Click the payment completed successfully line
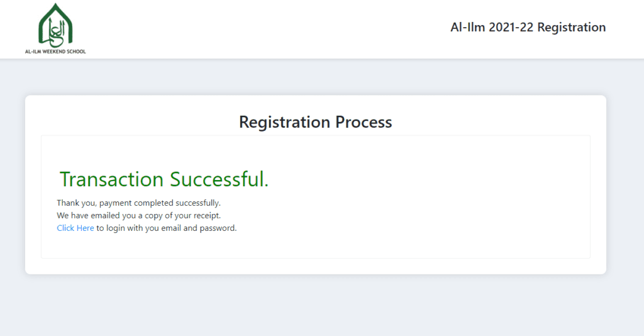The height and width of the screenshot is (336, 644). tap(138, 203)
